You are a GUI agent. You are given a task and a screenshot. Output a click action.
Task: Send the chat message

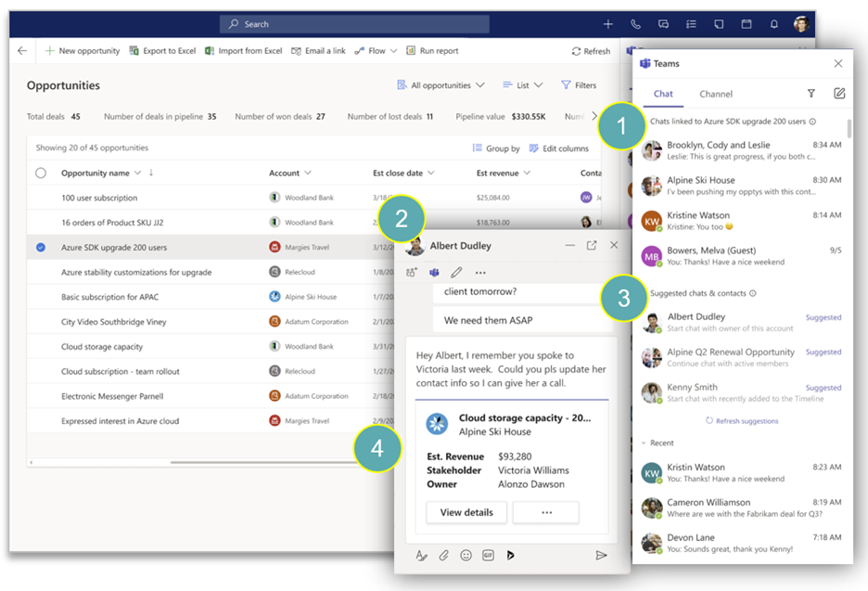[601, 555]
